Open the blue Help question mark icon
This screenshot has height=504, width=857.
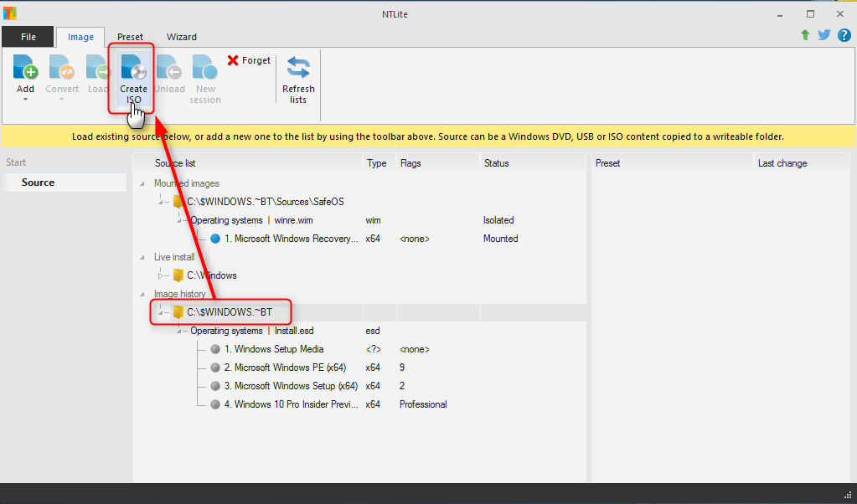click(x=844, y=35)
